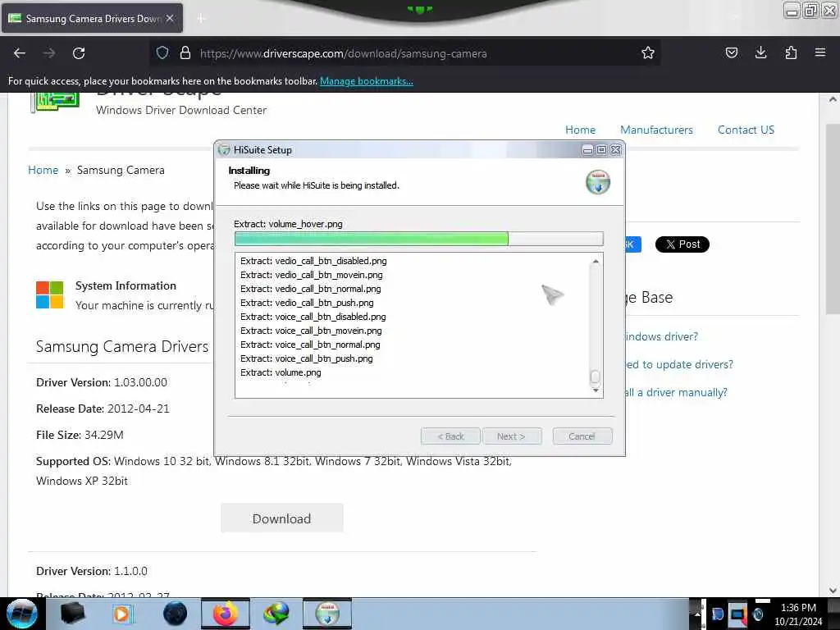840x630 pixels.
Task: Open Save to Pocket icon
Action: (731, 52)
